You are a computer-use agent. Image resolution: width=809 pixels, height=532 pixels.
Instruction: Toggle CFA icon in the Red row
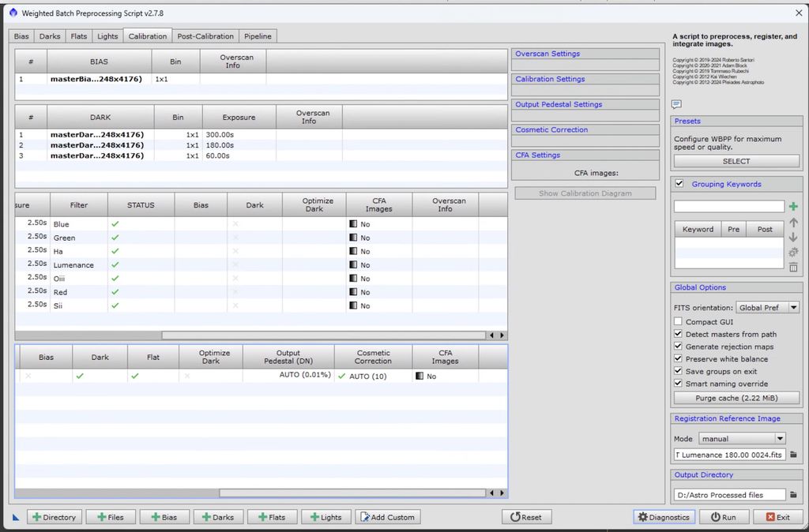tap(353, 292)
